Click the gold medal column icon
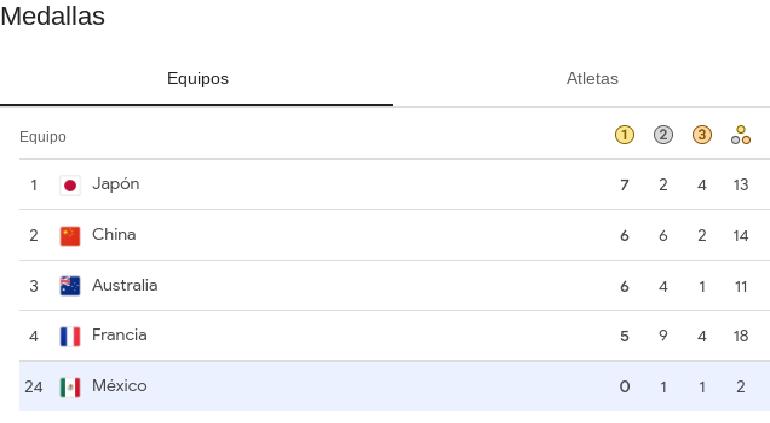The image size is (770, 423). coord(624,135)
